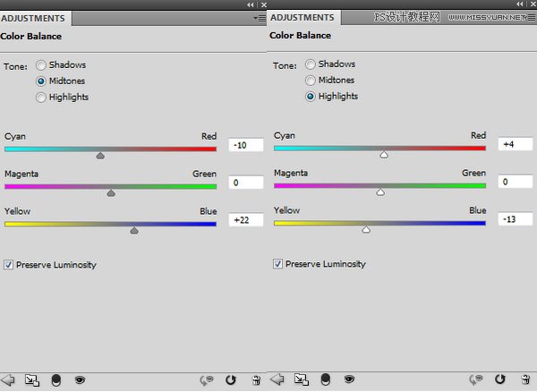Collapse the left panel with double arrows
Image resolution: width=537 pixels, height=392 pixels.
click(250, 4)
